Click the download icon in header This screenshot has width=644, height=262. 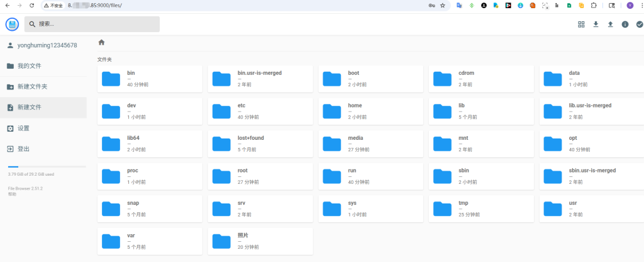596,25
